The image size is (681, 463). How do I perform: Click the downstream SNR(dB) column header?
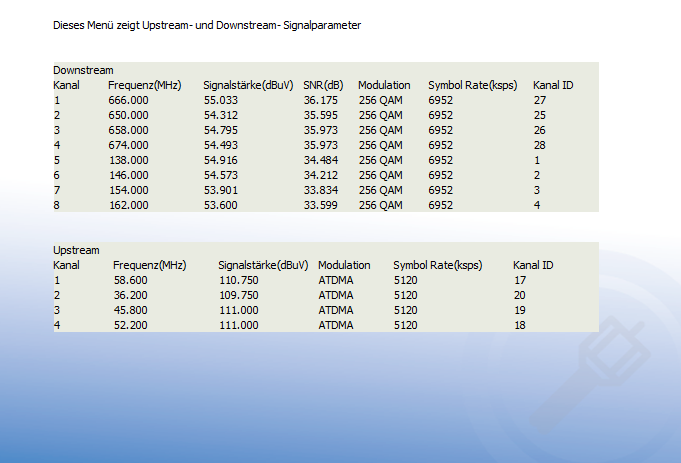coord(323,86)
